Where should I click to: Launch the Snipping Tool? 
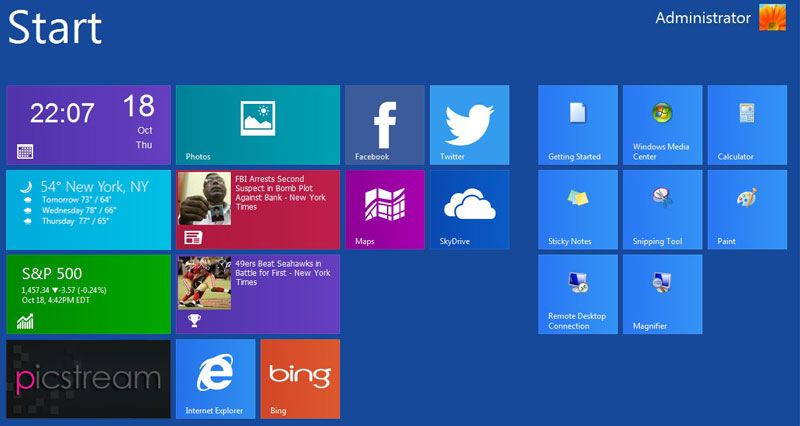pos(662,209)
